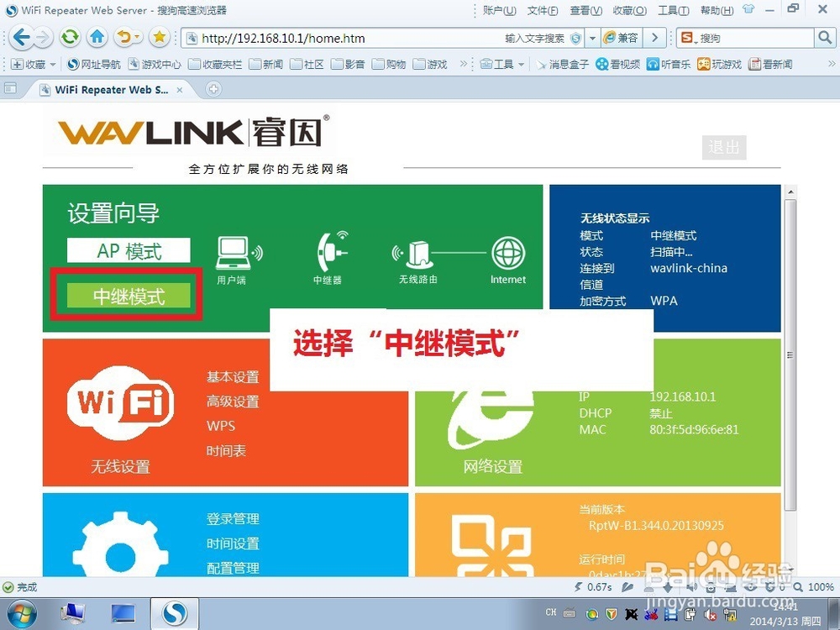Open the 工具 toolbar dropdown

pos(501,65)
